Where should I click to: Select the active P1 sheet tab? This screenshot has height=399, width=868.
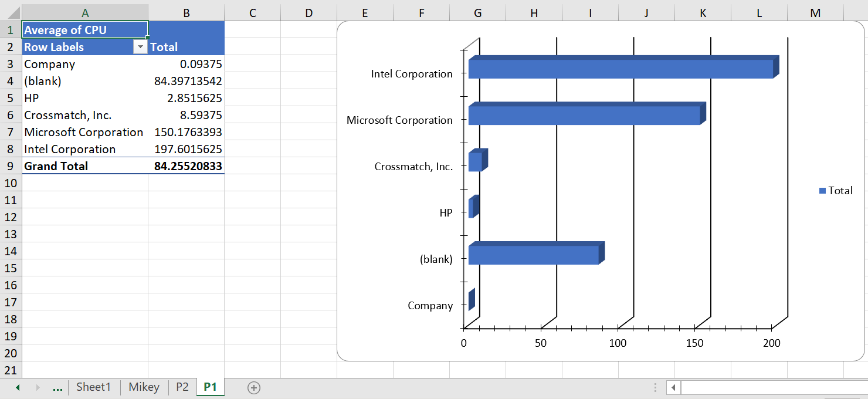(210, 387)
